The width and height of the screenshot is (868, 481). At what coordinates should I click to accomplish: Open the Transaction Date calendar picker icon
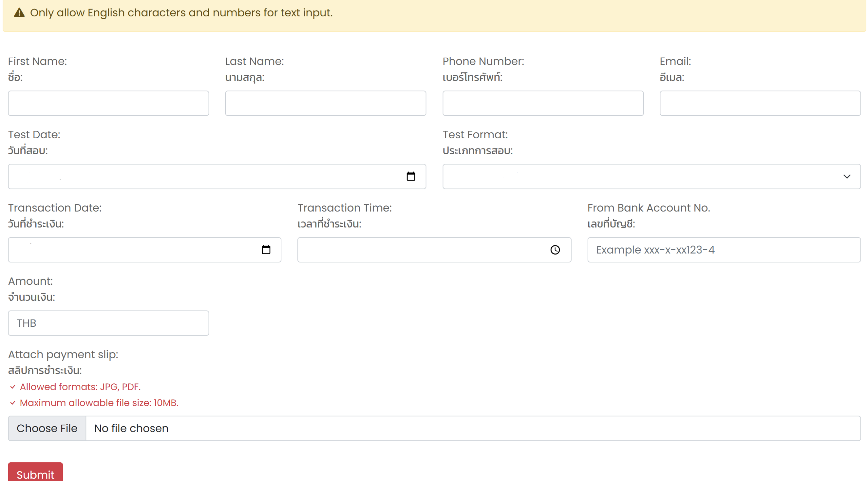266,250
